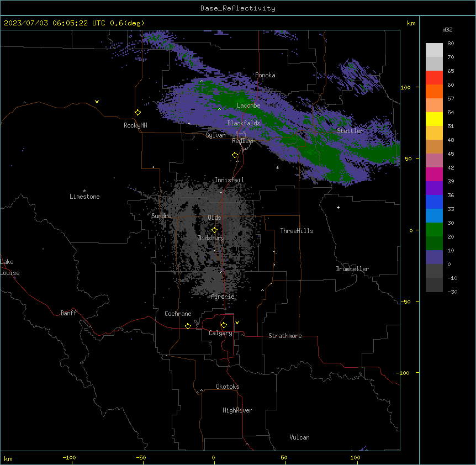Click the Banff map label

click(68, 313)
